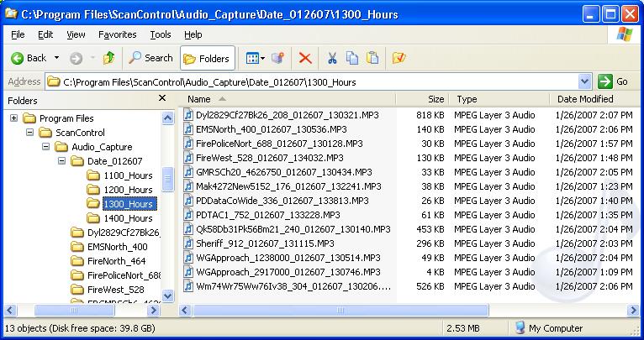Click MP3 icon of Wm74Wr75Ww76Iv38_304 file
This screenshot has height=340, width=644.
188,286
